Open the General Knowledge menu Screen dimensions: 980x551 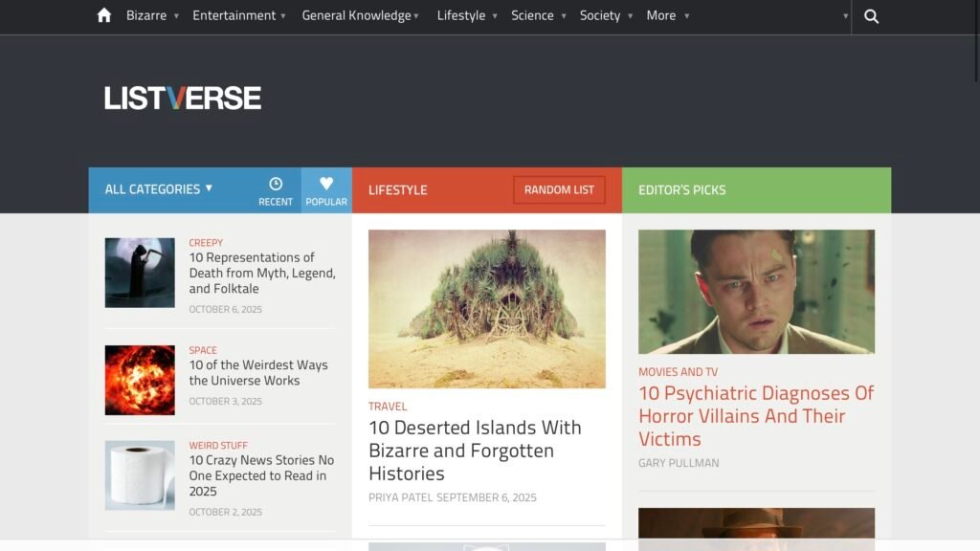[360, 15]
